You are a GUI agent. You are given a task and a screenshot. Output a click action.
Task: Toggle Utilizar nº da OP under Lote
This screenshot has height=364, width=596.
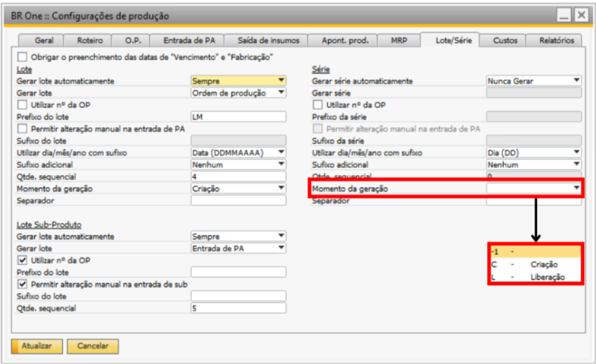point(22,104)
